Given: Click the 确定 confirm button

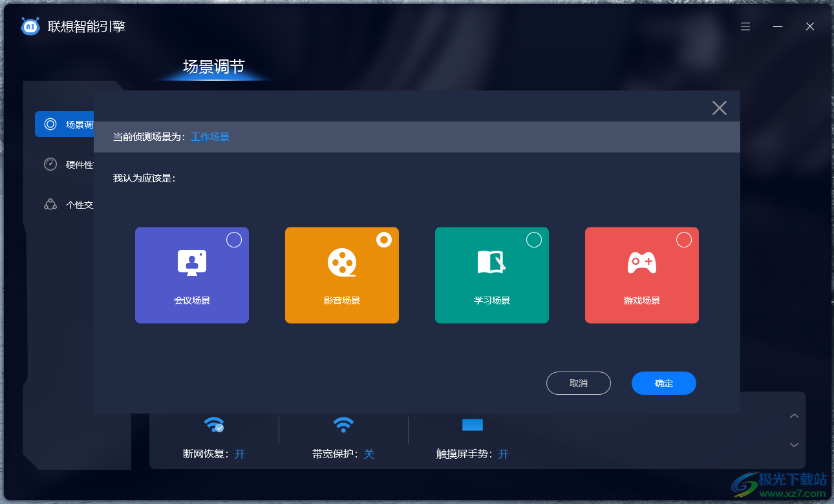Looking at the screenshot, I should coord(663,383).
